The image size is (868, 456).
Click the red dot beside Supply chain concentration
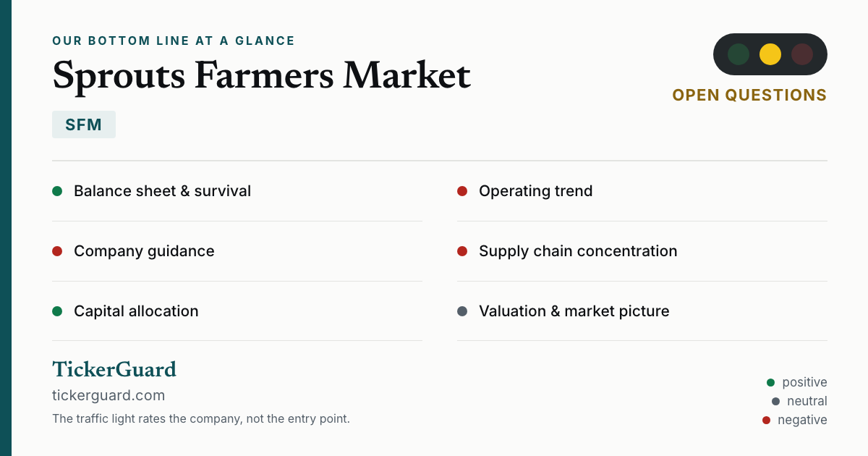(x=462, y=251)
